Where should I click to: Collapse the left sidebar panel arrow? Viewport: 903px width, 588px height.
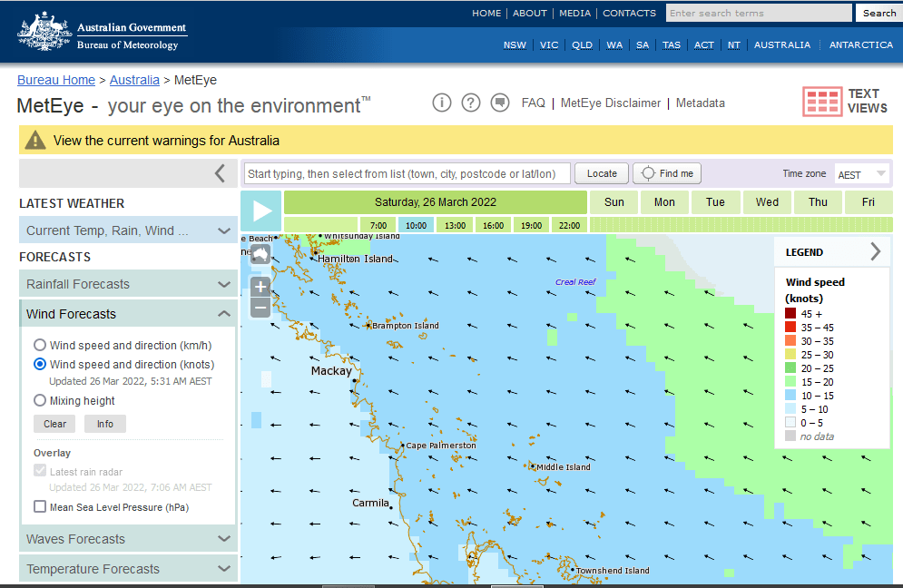[220, 173]
